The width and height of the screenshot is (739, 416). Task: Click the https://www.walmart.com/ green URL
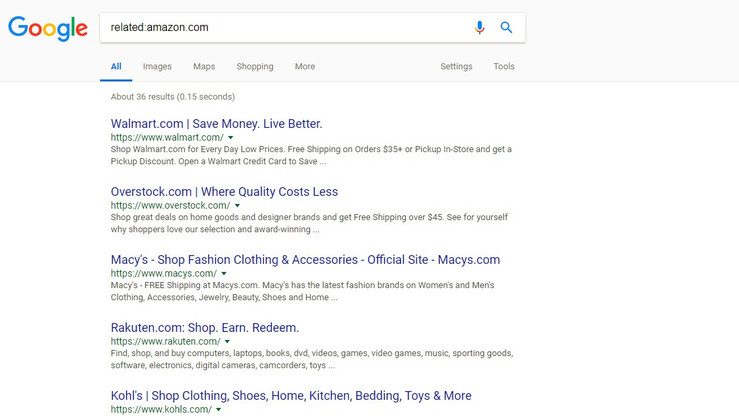pyautogui.click(x=167, y=138)
